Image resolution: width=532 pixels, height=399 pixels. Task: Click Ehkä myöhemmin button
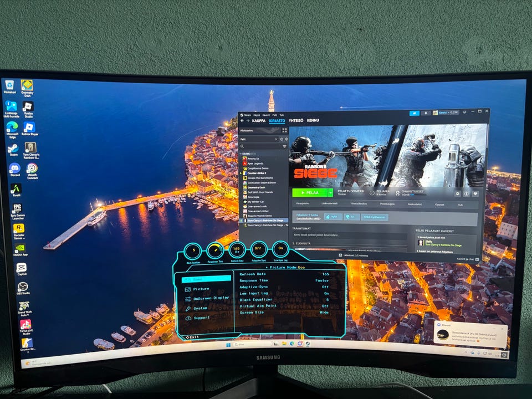[374, 217]
